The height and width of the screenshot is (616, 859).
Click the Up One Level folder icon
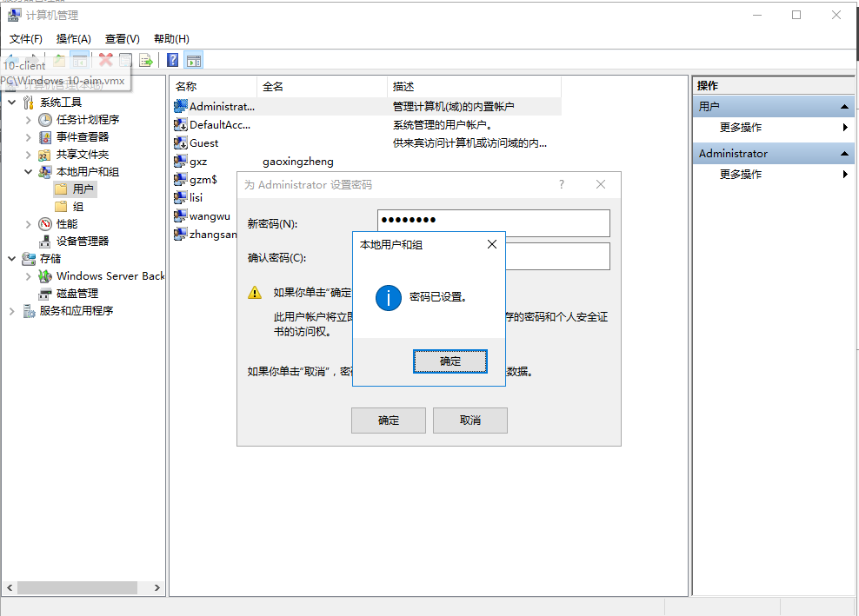(59, 60)
